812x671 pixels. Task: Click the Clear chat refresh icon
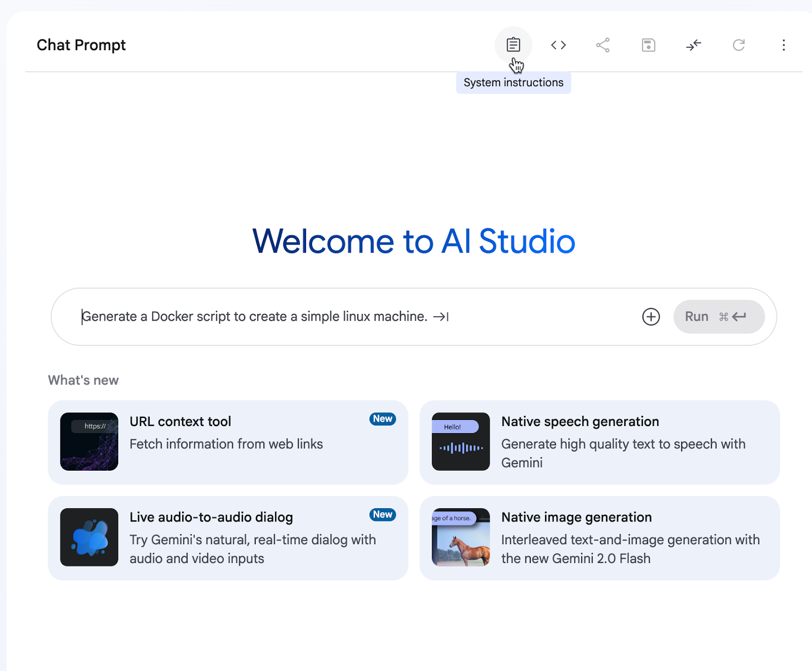[738, 45]
